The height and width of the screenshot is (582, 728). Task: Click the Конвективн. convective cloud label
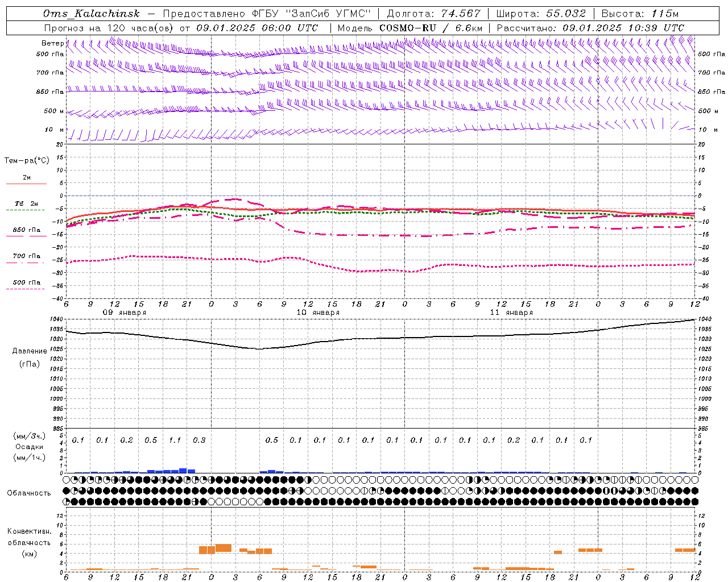tap(29, 531)
